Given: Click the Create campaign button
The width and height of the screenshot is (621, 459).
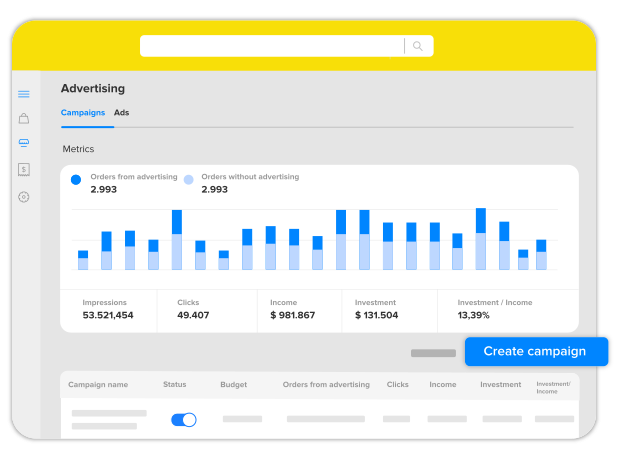Looking at the screenshot, I should [536, 352].
